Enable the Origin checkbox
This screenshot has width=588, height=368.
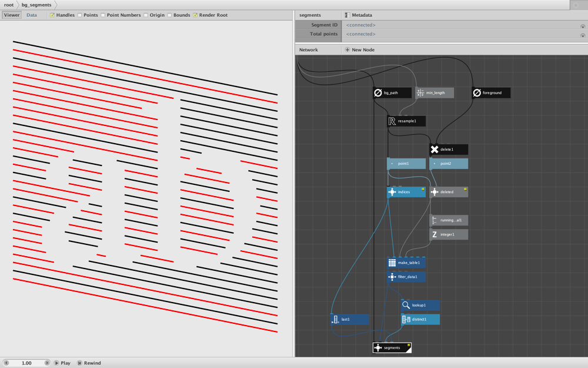(145, 15)
